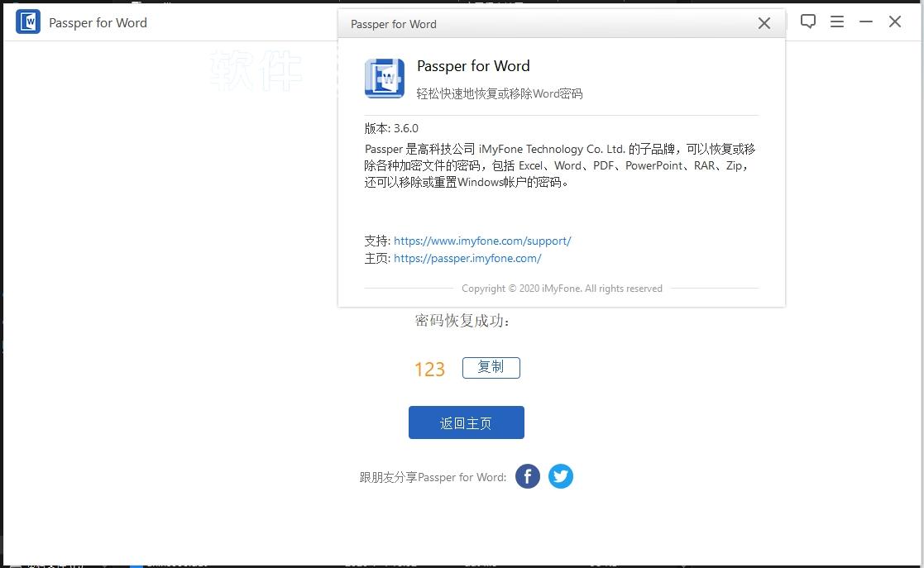This screenshot has width=924, height=568.
Task: Click the feedback speech bubble icon
Action: pyautogui.click(x=808, y=22)
